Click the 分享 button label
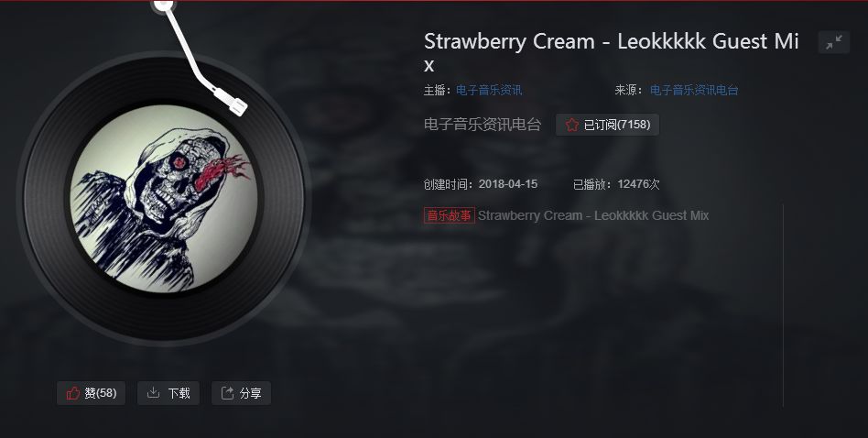The image size is (868, 438). 250,393
